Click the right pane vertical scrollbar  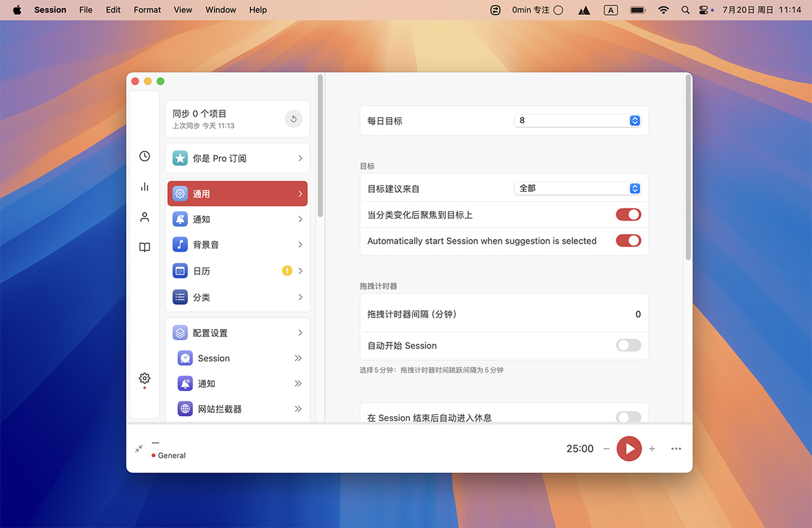[x=688, y=167]
